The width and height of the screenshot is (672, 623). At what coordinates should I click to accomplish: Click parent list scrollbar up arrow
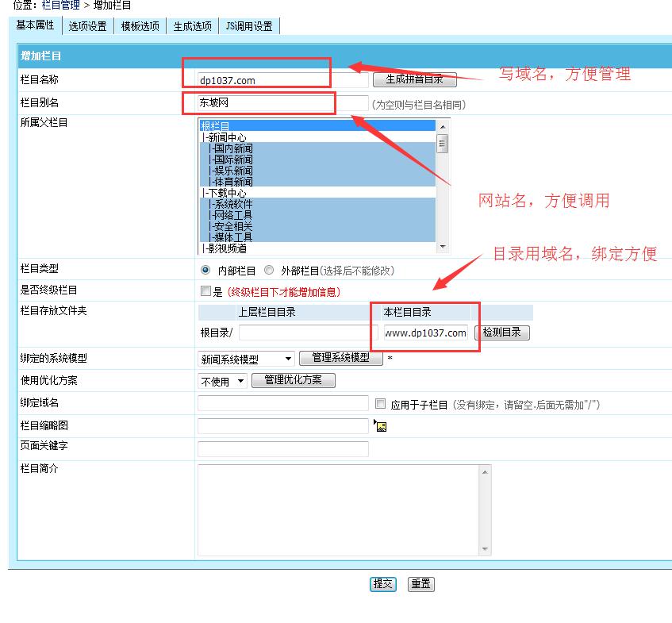click(443, 126)
